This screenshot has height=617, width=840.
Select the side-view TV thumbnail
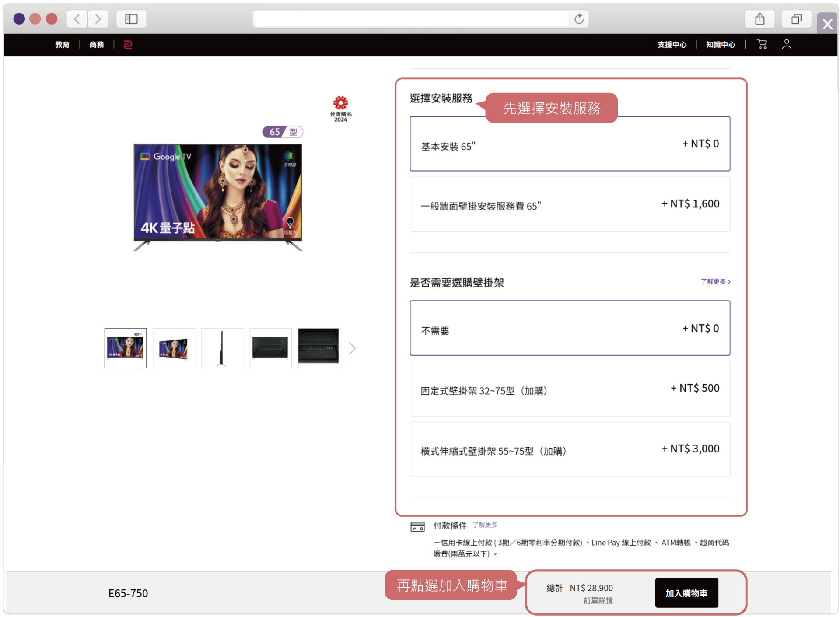point(222,348)
